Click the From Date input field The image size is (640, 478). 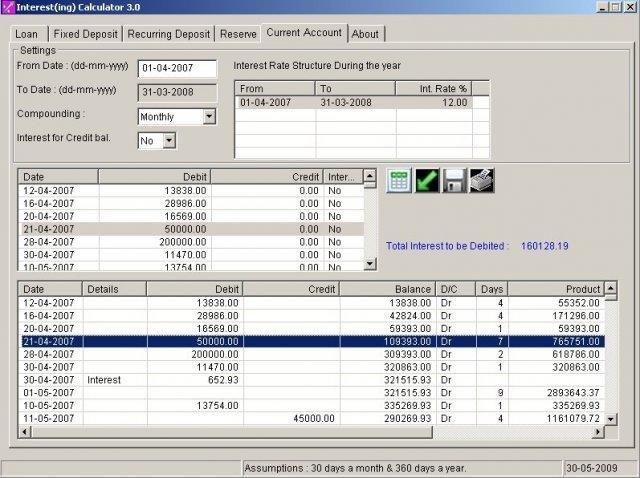click(x=177, y=69)
